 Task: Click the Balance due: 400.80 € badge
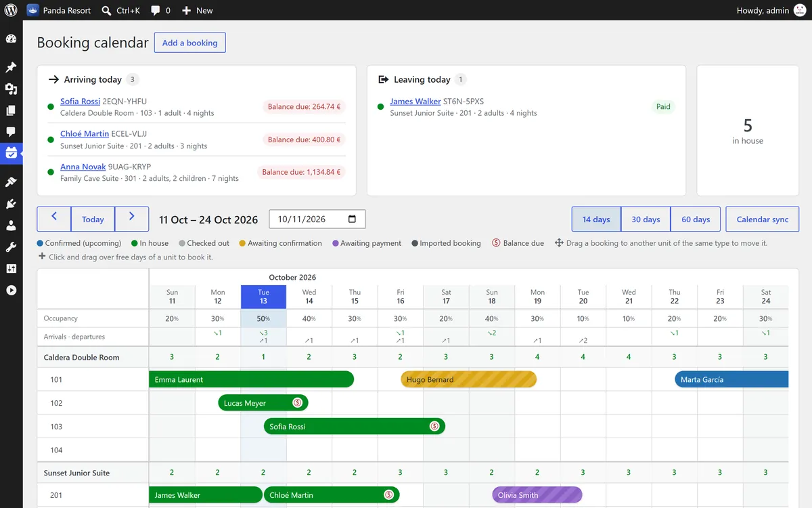(x=304, y=140)
